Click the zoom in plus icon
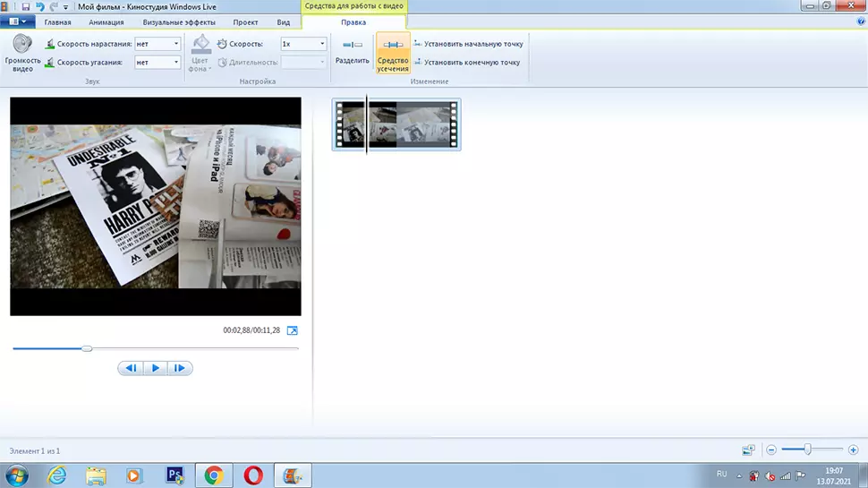This screenshot has height=488, width=868. [853, 449]
